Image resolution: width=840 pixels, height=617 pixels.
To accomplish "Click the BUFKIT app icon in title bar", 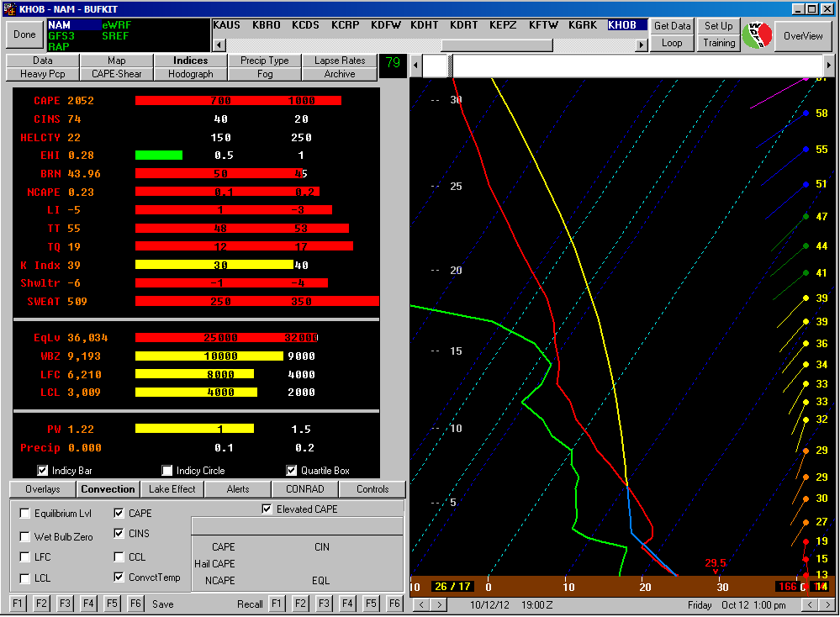I will point(9,9).
